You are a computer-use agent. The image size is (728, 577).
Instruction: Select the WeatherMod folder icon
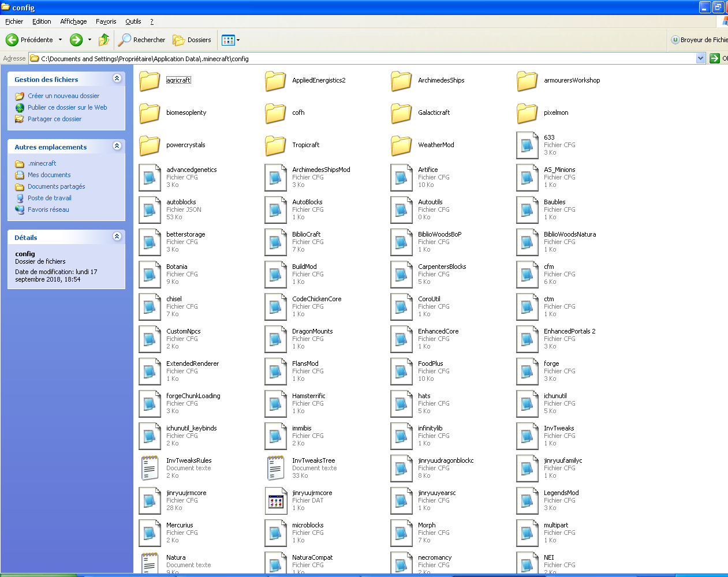coord(401,145)
